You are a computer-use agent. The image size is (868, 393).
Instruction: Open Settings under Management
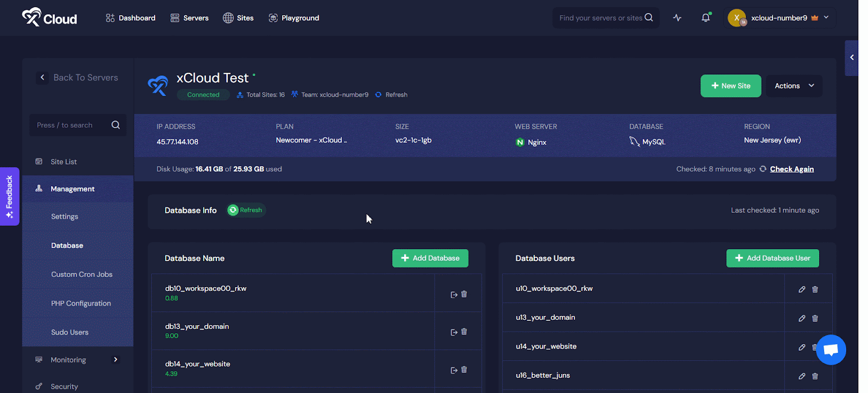coord(65,217)
